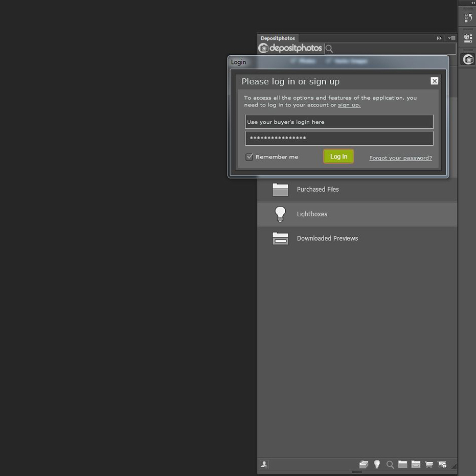The width and height of the screenshot is (476, 476).
Task: Click the magnifier beside the top search box
Action: click(329, 49)
